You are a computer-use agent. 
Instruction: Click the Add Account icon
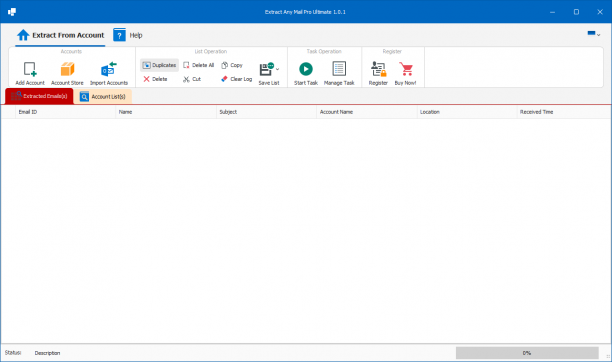30,70
